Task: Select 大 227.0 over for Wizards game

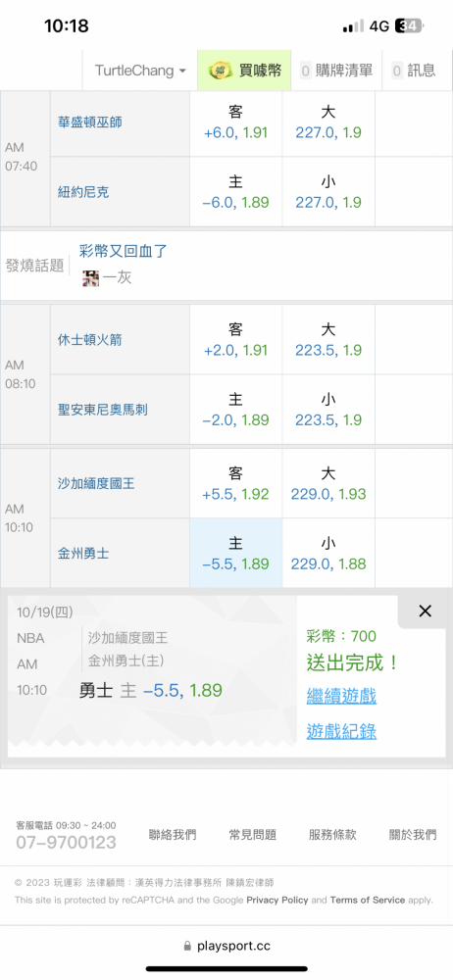Action: pyautogui.click(x=328, y=122)
